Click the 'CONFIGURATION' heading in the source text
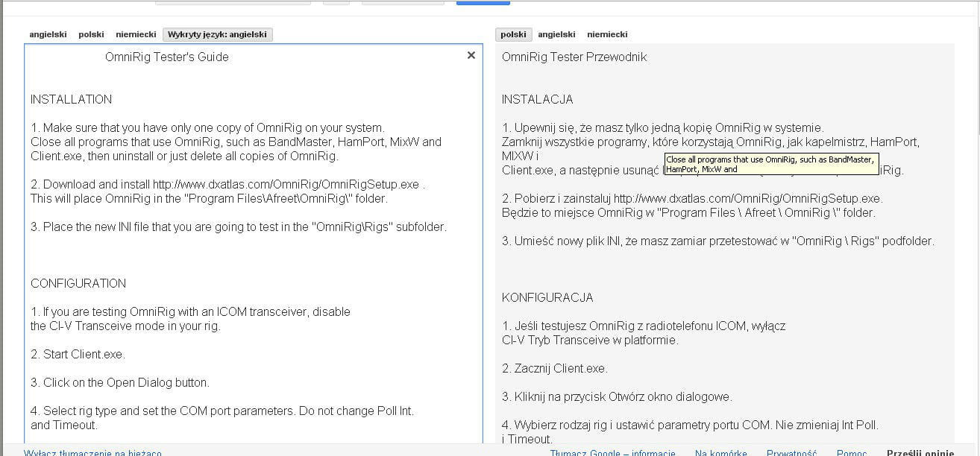The image size is (980, 456). click(78, 284)
